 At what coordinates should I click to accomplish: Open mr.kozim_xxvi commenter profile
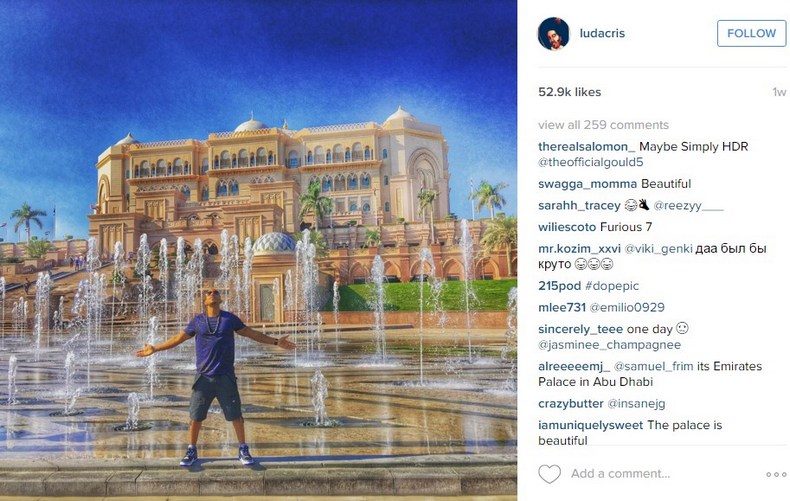tap(579, 248)
